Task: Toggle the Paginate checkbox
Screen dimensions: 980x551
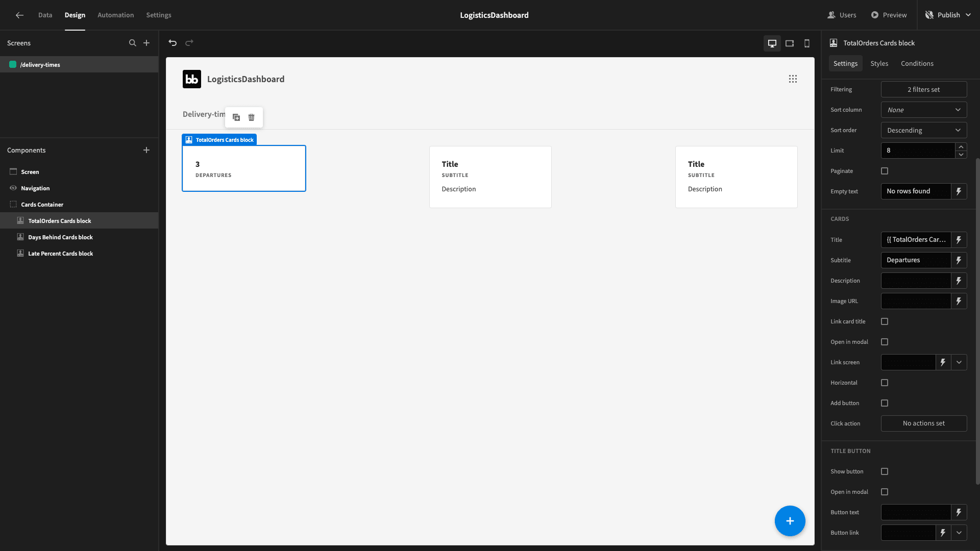Action: click(x=885, y=171)
